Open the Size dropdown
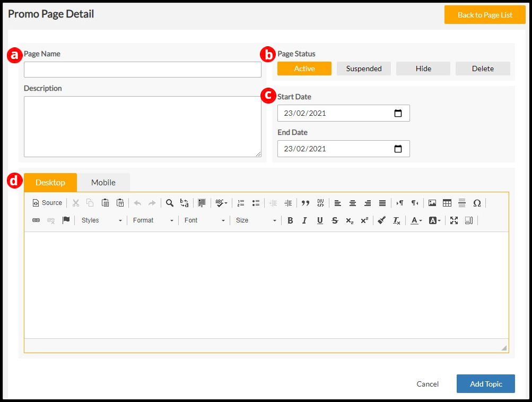Screen dimensions: 532x402 pos(256,220)
